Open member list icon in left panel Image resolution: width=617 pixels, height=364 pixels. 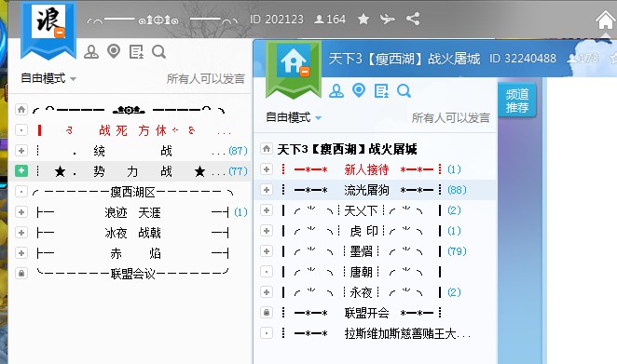point(91,51)
